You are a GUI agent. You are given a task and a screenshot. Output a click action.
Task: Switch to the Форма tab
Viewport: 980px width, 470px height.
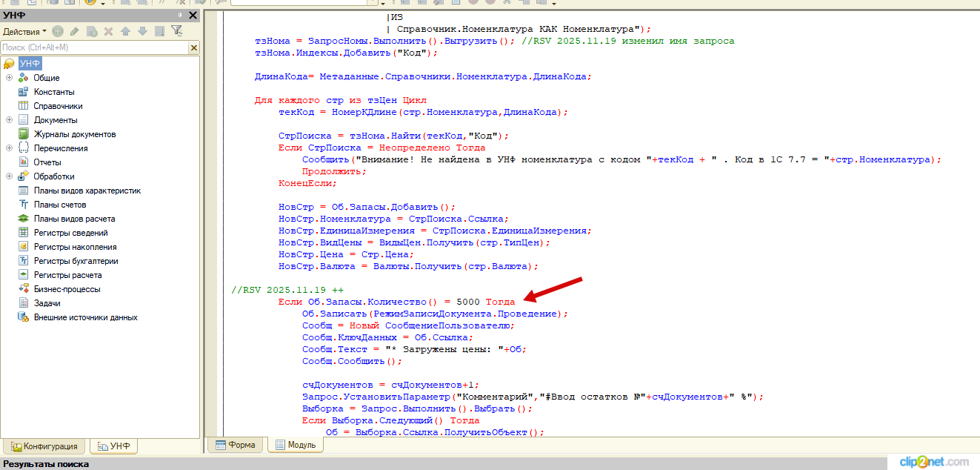[x=235, y=445]
